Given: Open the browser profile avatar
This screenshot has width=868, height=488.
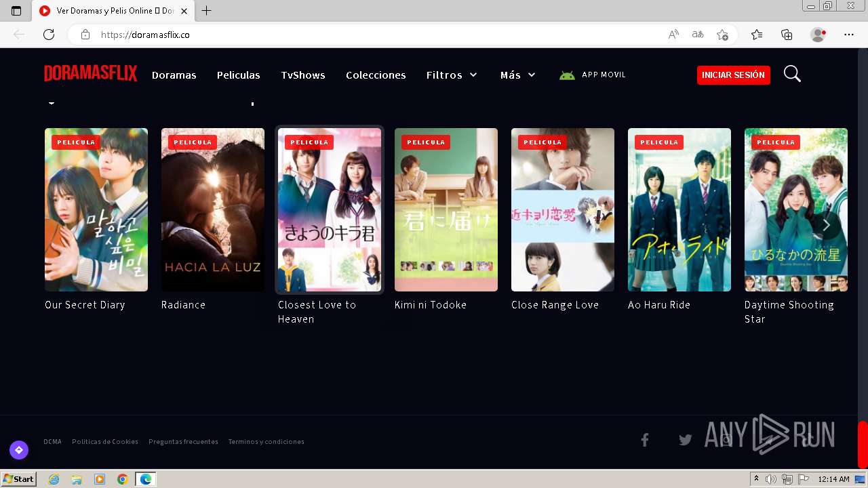Looking at the screenshot, I should [818, 35].
